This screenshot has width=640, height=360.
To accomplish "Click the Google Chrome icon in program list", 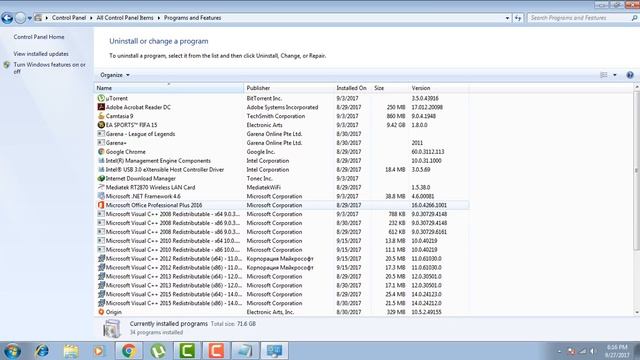I will pos(101,151).
